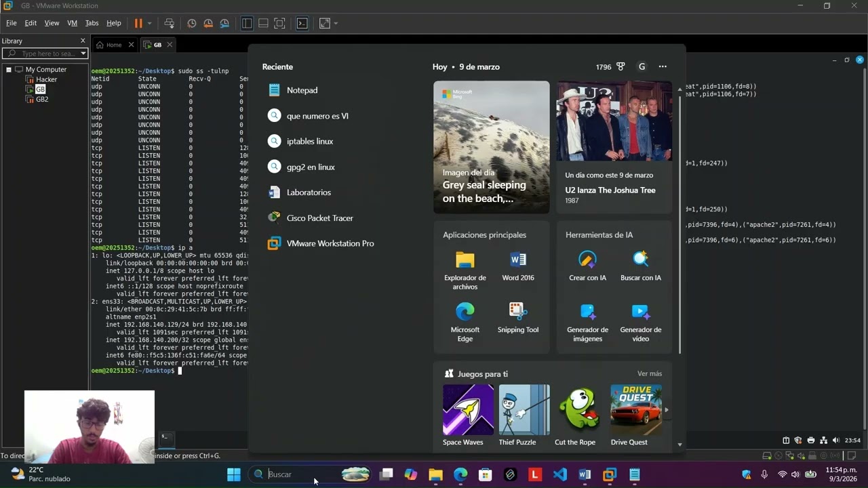Take a snapshot of this virtual machine
Image resolution: width=868 pixels, height=488 pixels.
click(x=192, y=23)
